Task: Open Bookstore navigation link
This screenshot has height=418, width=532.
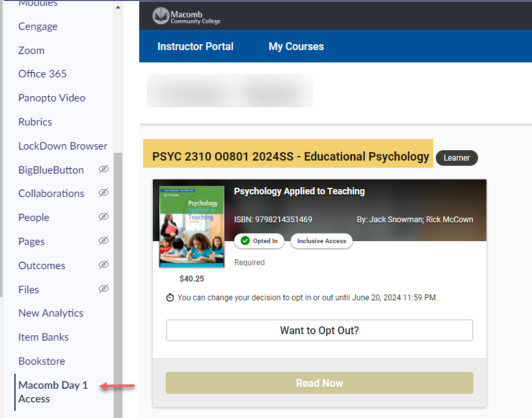Action: pyautogui.click(x=42, y=361)
